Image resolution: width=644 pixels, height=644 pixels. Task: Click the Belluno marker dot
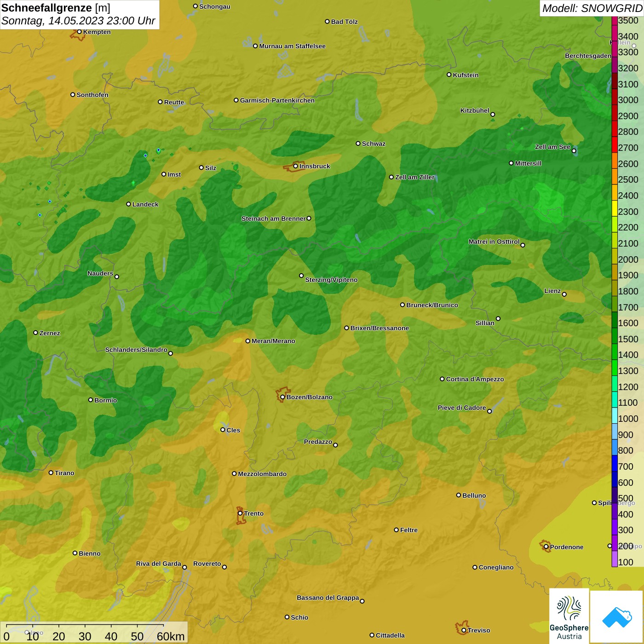[x=459, y=495]
